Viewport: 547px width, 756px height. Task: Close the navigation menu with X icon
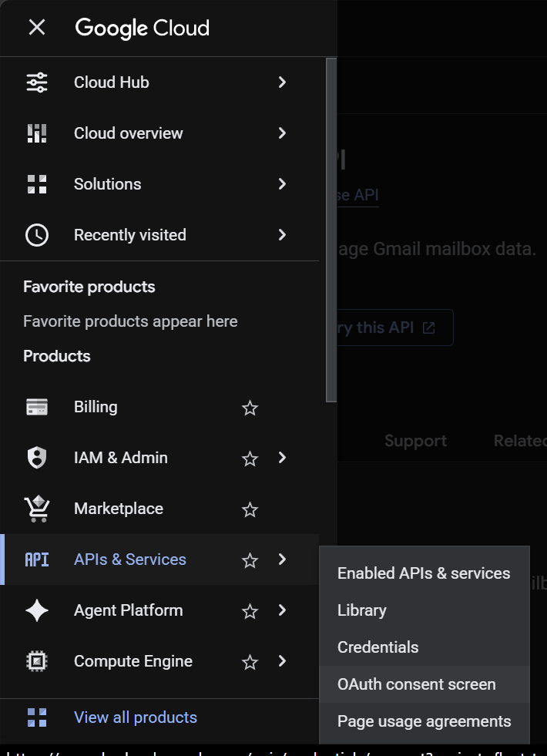click(37, 28)
